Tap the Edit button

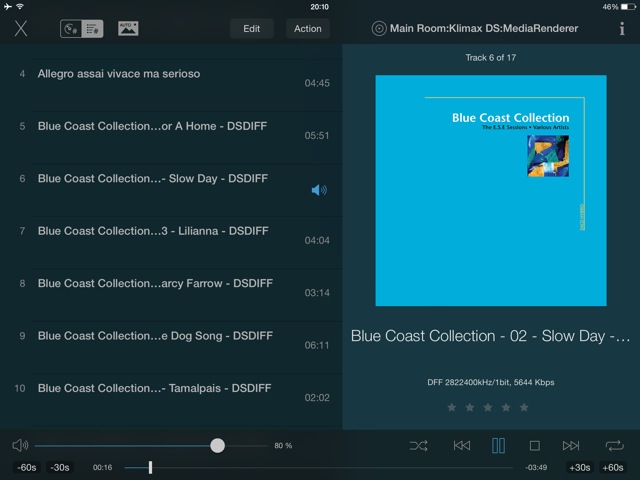(251, 29)
